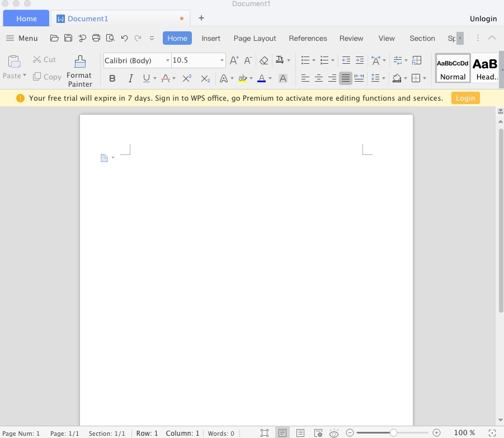Expand the line spacing dropdown
Image resolution: width=504 pixels, height=438 pixels.
click(x=383, y=78)
